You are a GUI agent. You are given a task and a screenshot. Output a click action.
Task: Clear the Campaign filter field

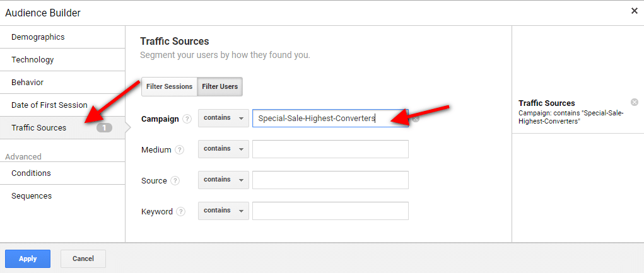[416, 119]
